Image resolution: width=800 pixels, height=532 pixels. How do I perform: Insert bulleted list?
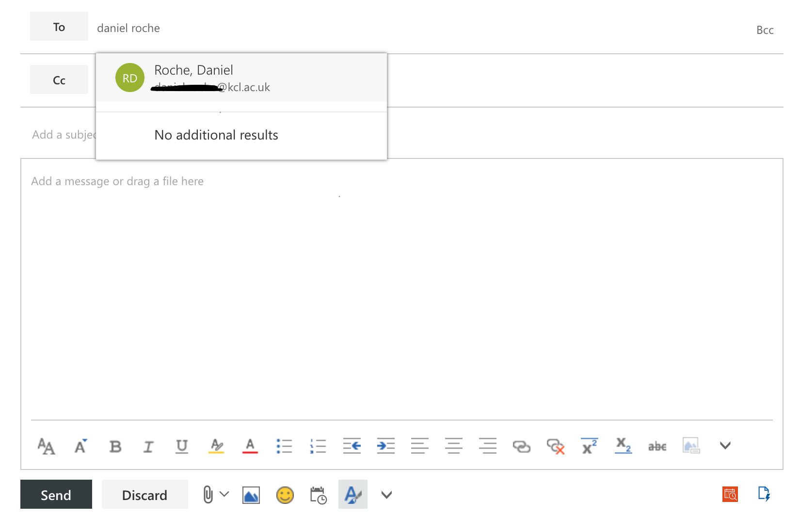pos(284,446)
